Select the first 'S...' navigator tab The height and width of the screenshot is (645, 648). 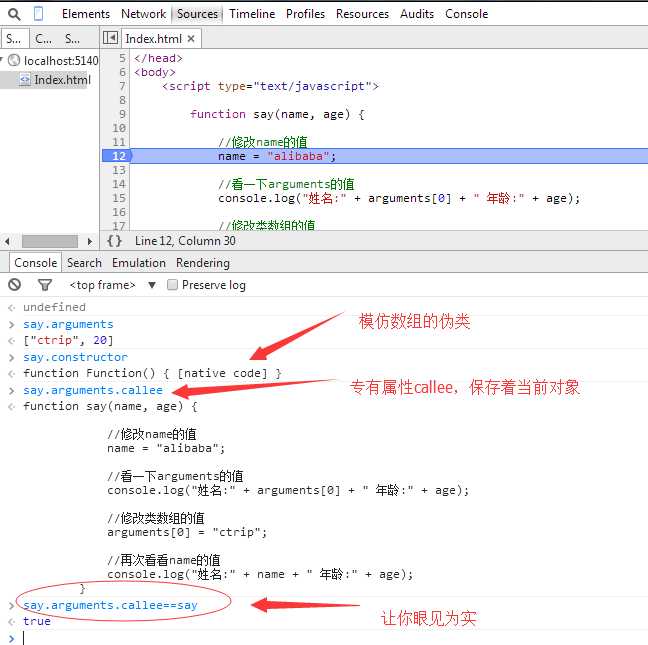(14, 39)
